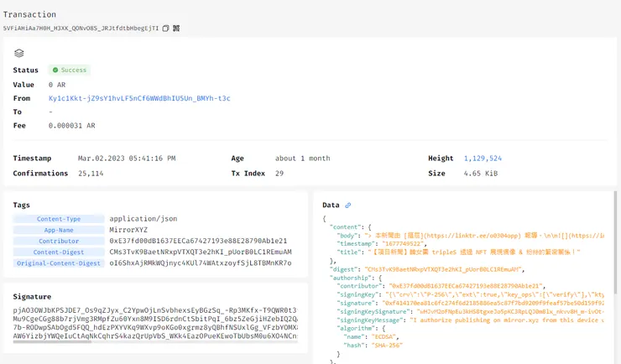Click the transaction ID hash text
The height and width of the screenshot is (364, 621).
pos(81,29)
